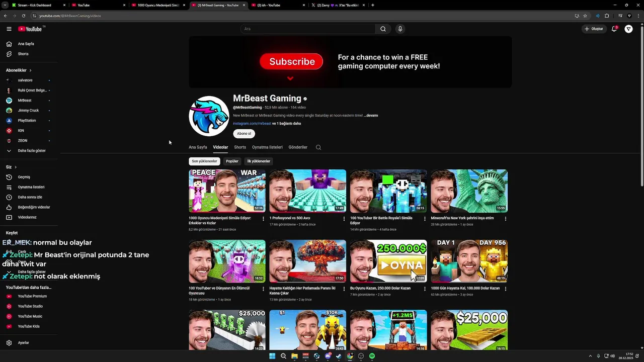644x362 pixels.
Task: Open the 250.000$ OYNA video thumbnail
Action: tap(388, 261)
